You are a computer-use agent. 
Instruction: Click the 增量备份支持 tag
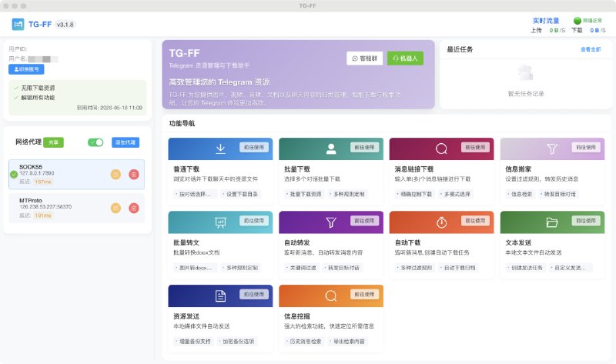pyautogui.click(x=194, y=342)
